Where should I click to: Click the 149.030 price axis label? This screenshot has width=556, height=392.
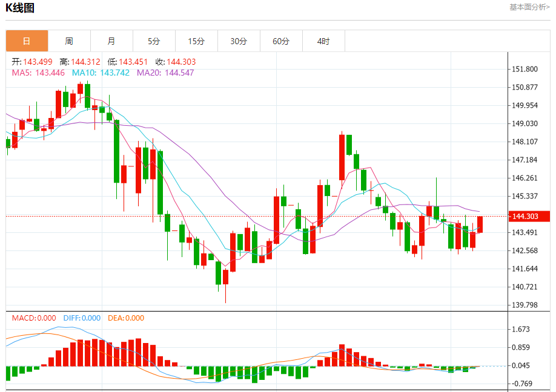coord(525,123)
